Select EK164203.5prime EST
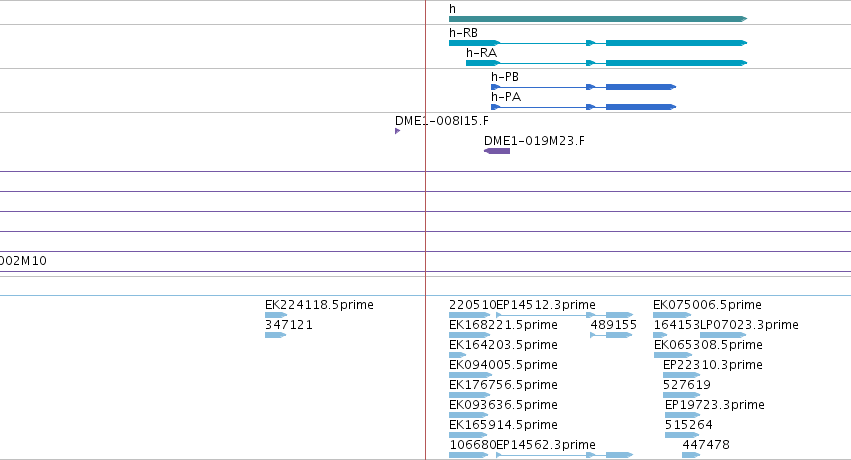851x460 pixels. (x=503, y=345)
